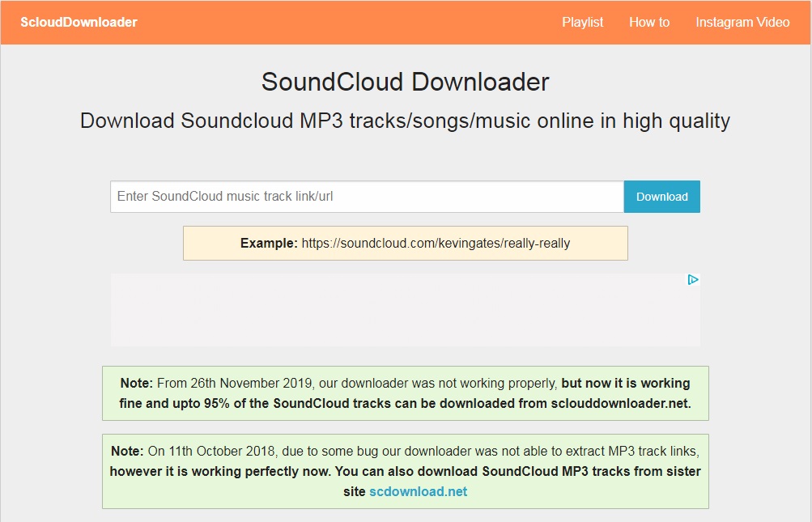
Task: Click the 11th October 2018 note text
Action: click(x=405, y=471)
